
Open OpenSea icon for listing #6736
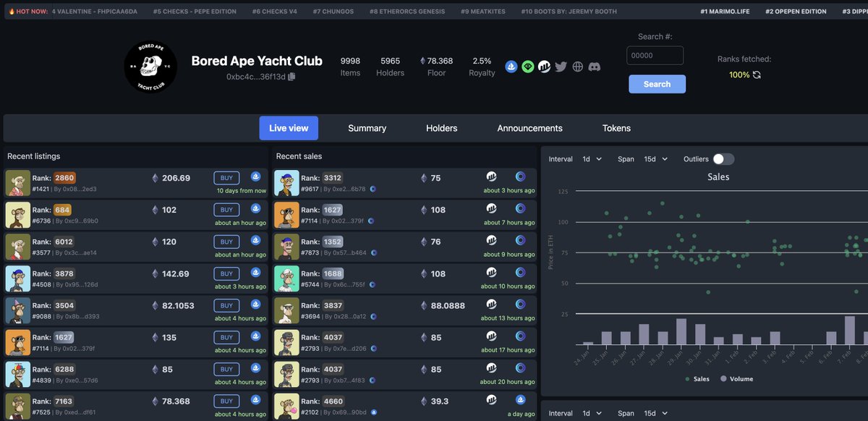point(255,208)
